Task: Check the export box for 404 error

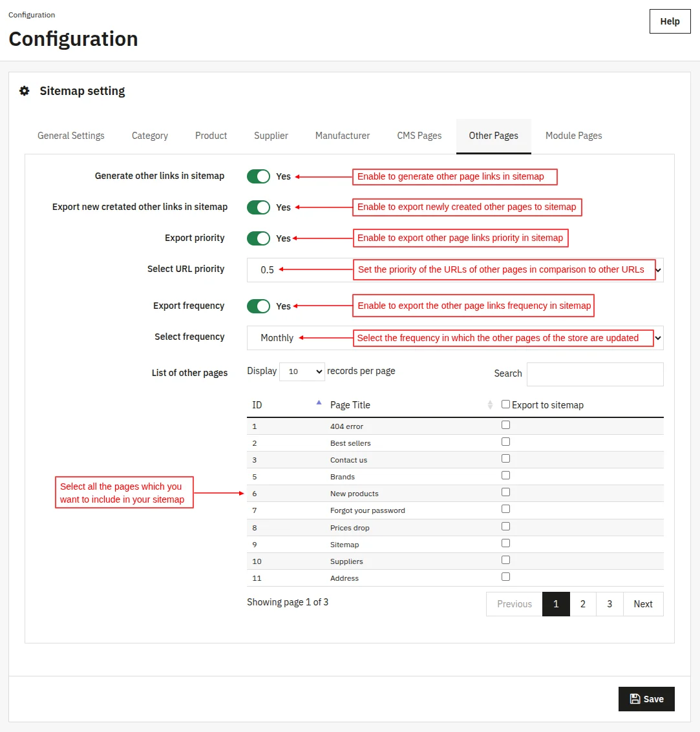Action: click(x=505, y=425)
